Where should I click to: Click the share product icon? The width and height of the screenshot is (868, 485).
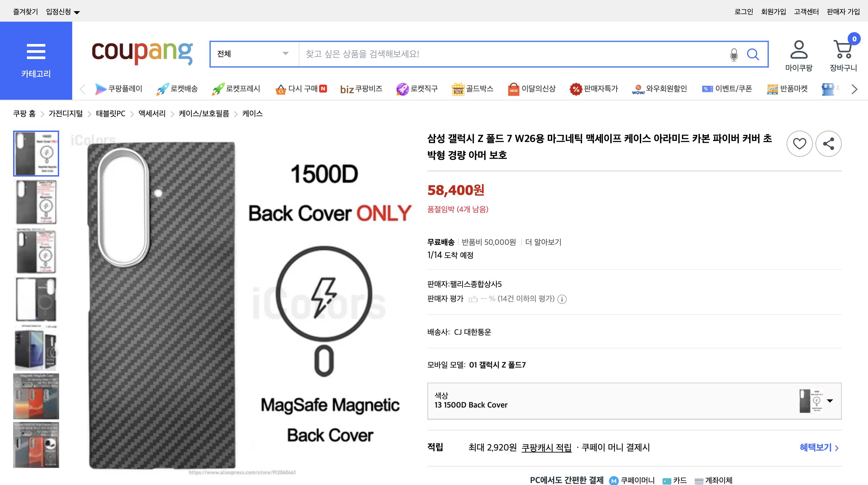[x=828, y=144]
